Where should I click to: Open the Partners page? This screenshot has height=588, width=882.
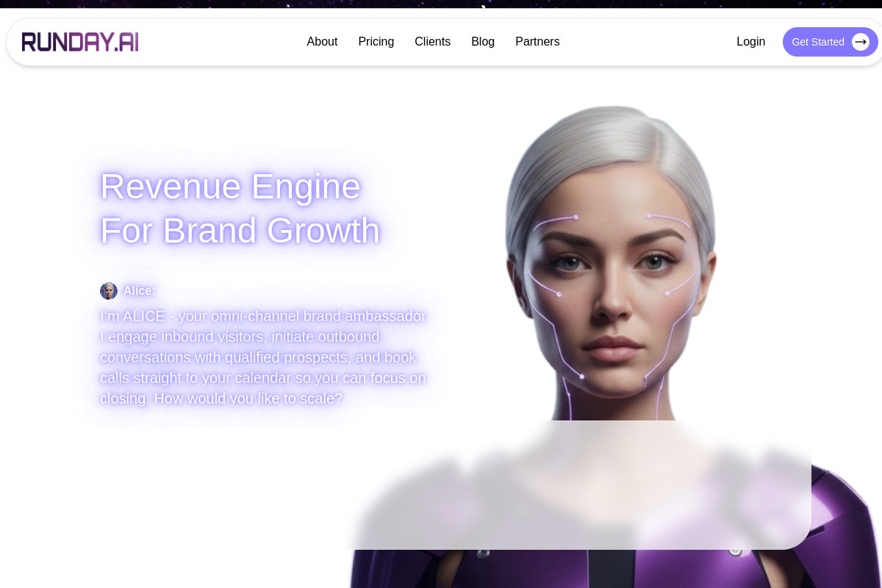(x=537, y=42)
